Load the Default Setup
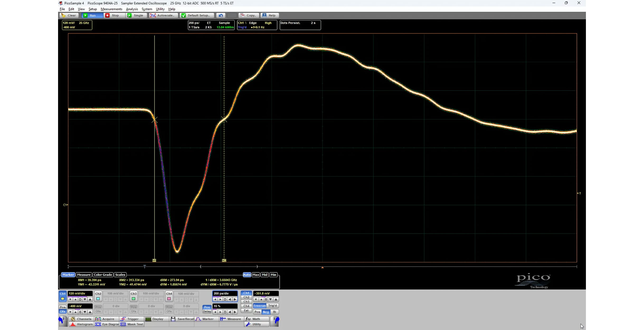Viewport: 644px width, 330px height. coord(197,15)
